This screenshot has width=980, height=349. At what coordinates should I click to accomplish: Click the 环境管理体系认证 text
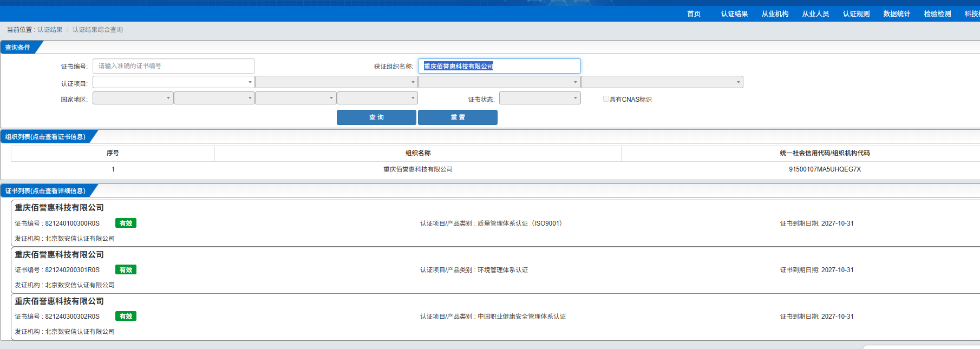(502, 270)
